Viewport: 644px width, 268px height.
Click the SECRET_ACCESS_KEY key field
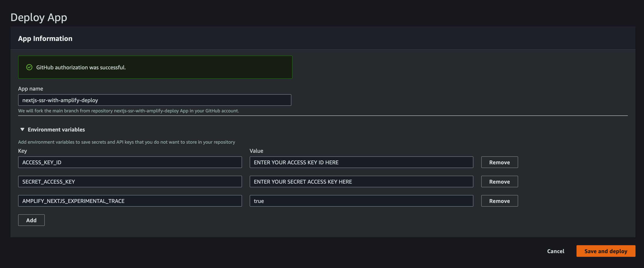click(x=130, y=182)
